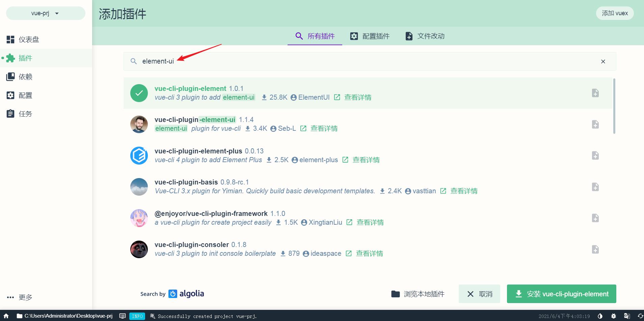Click the element-plus author name

pos(318,160)
